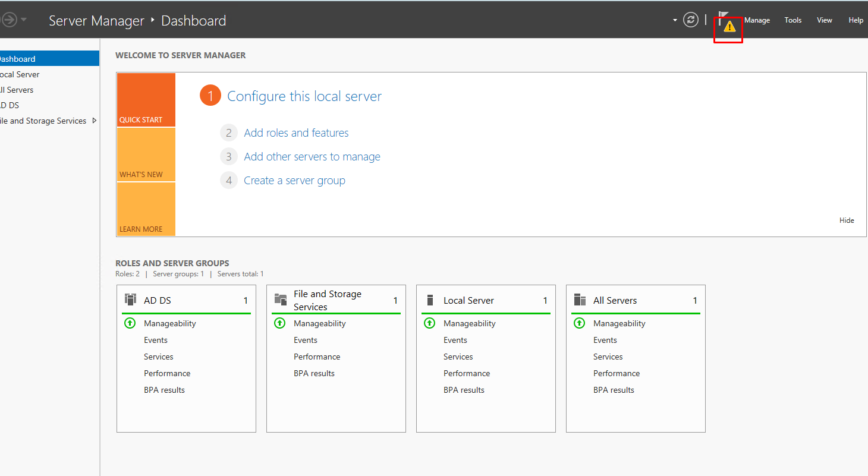Viewport: 868px width, 476px height.
Task: Open Services in the Local Server tile
Action: coord(458,357)
